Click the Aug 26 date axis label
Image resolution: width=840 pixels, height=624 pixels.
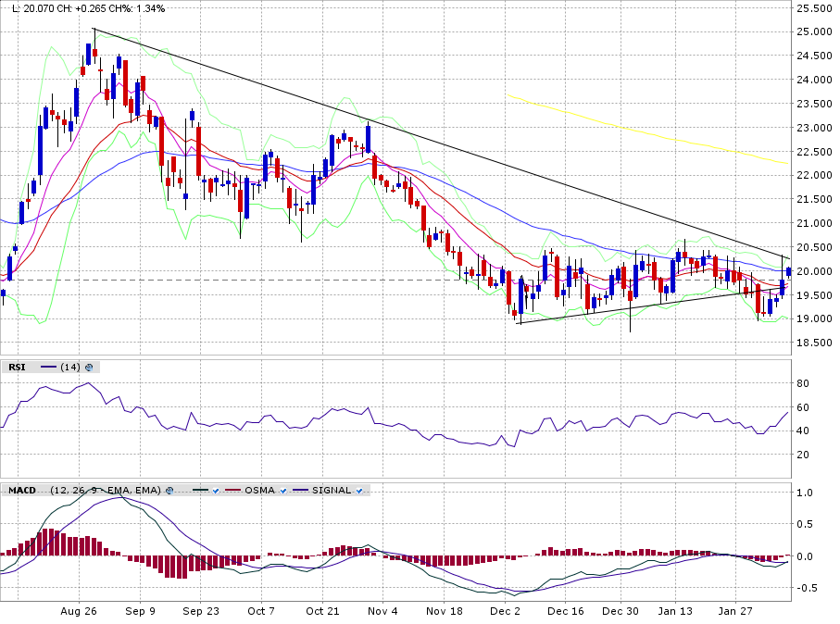point(79,611)
